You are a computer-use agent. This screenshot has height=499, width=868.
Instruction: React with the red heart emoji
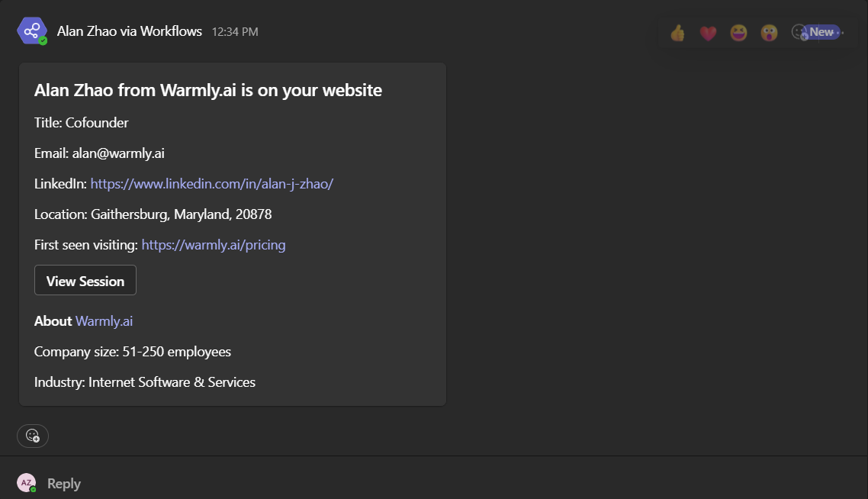point(708,33)
